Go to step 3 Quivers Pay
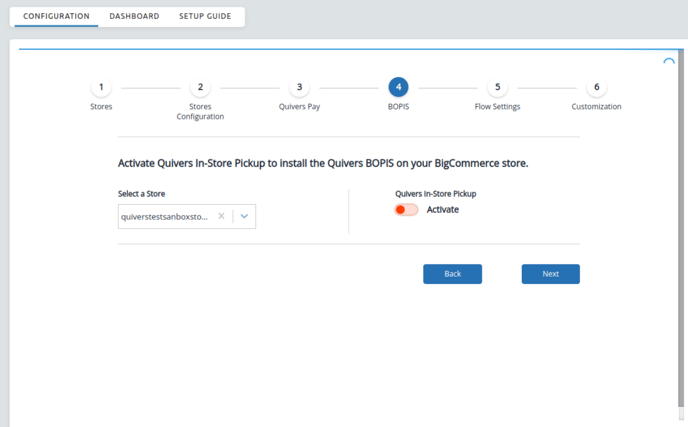This screenshot has height=427, width=688. (299, 87)
